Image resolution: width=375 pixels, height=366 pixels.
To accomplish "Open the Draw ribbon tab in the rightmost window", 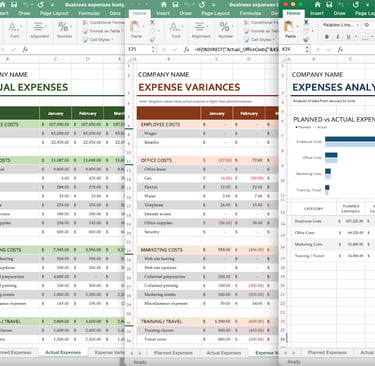I will tap(339, 13).
